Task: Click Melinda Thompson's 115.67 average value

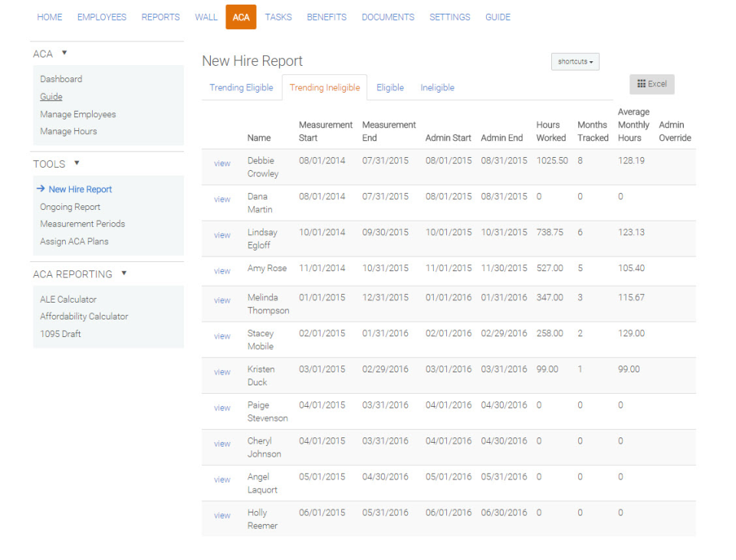Action: 631,297
